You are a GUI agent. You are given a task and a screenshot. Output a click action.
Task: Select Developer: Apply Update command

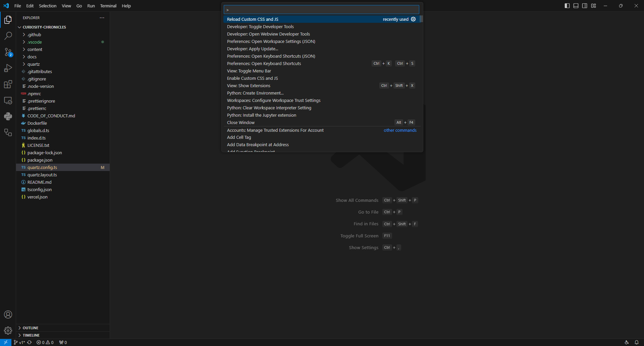click(x=321, y=49)
